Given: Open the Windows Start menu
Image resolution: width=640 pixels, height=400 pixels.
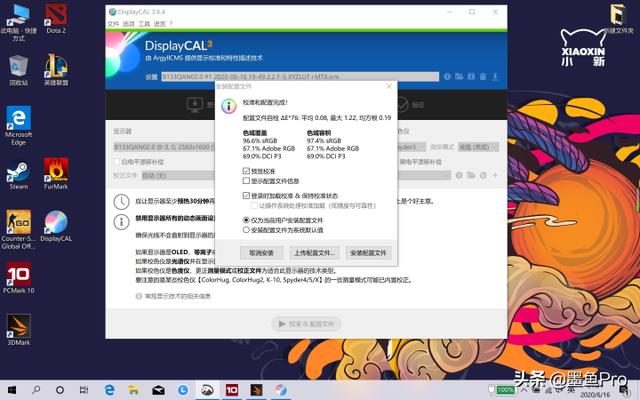Looking at the screenshot, I should [x=12, y=390].
